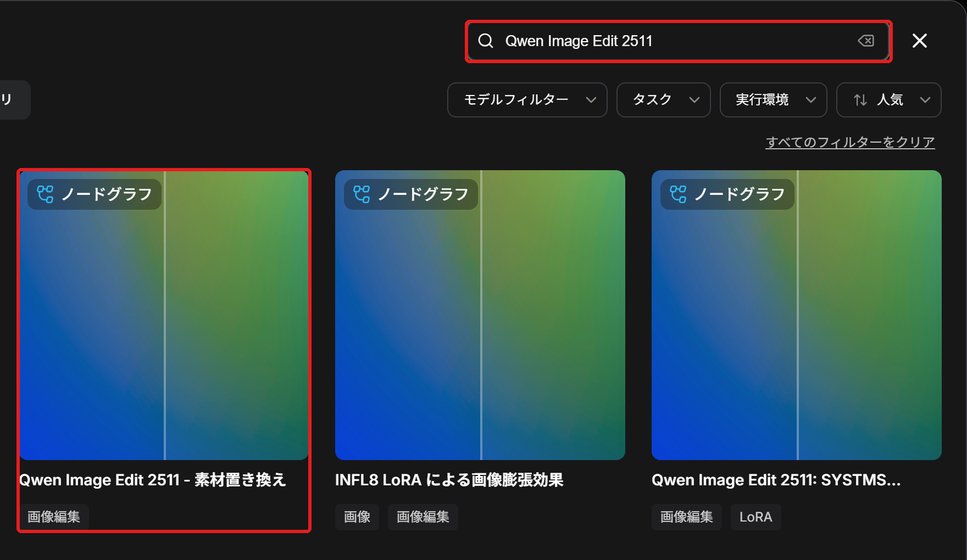
Task: Open the 実行環境 dropdown
Action: [x=773, y=100]
